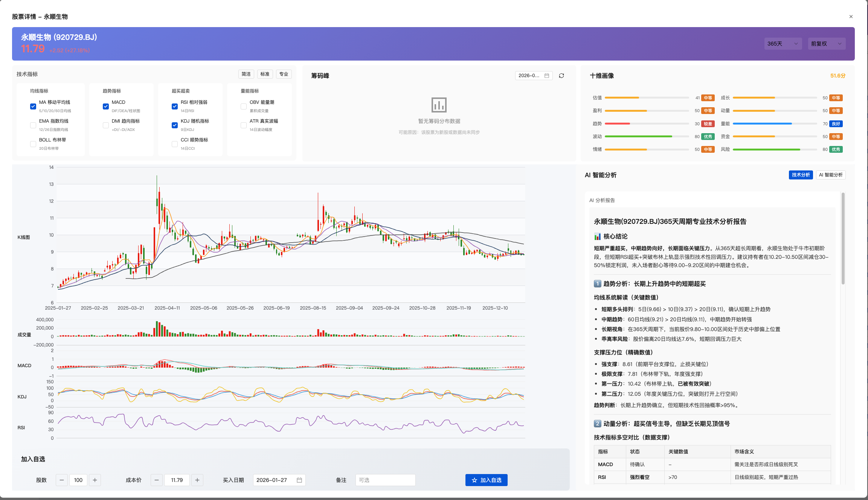Decrease 股数 with the minus button
Screen dimensions: 868x500
[x=62, y=480]
